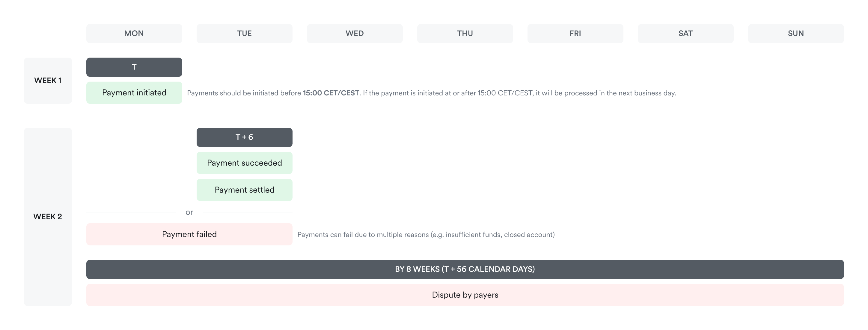Click the FRI day header

pos(575,33)
